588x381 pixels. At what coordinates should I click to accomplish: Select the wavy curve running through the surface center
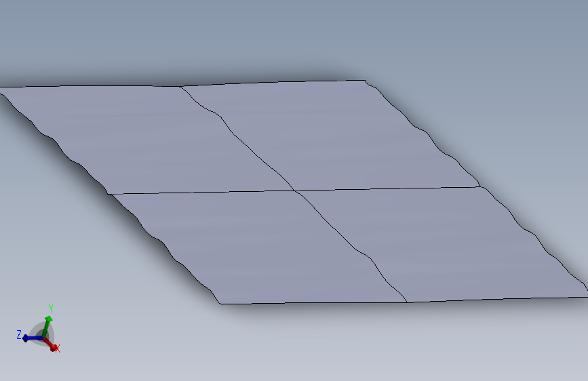294,190
